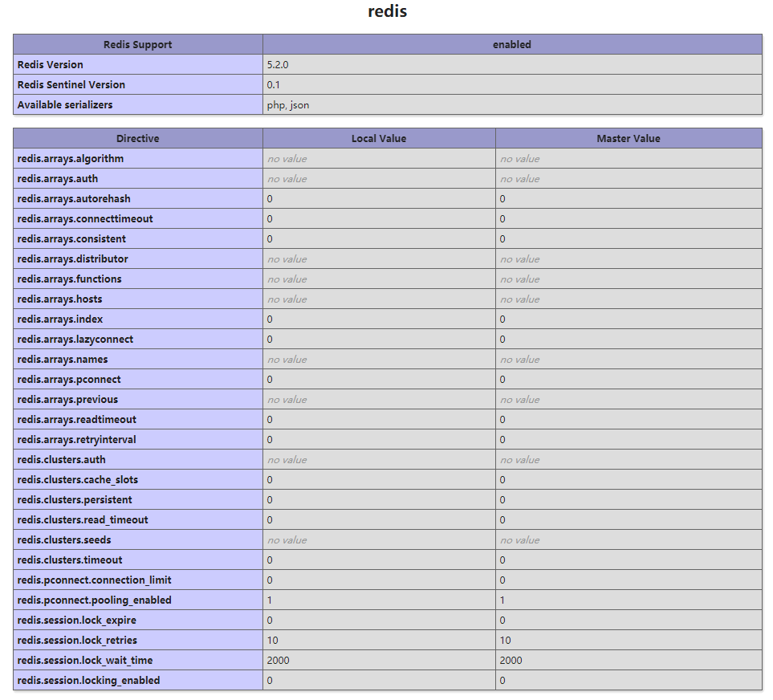773x700 pixels.
Task: Select the 'redis.arrays.consistent' directive
Action: click(x=71, y=239)
